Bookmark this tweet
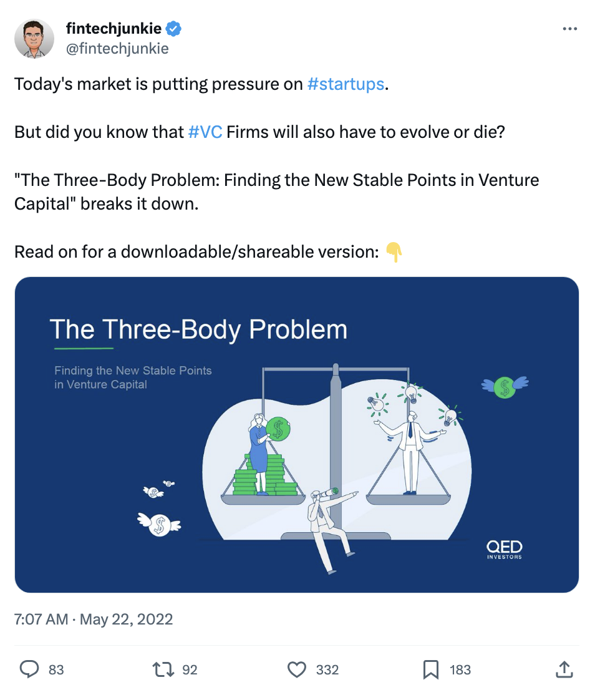Viewport: 595px width, 700px height. point(430,669)
